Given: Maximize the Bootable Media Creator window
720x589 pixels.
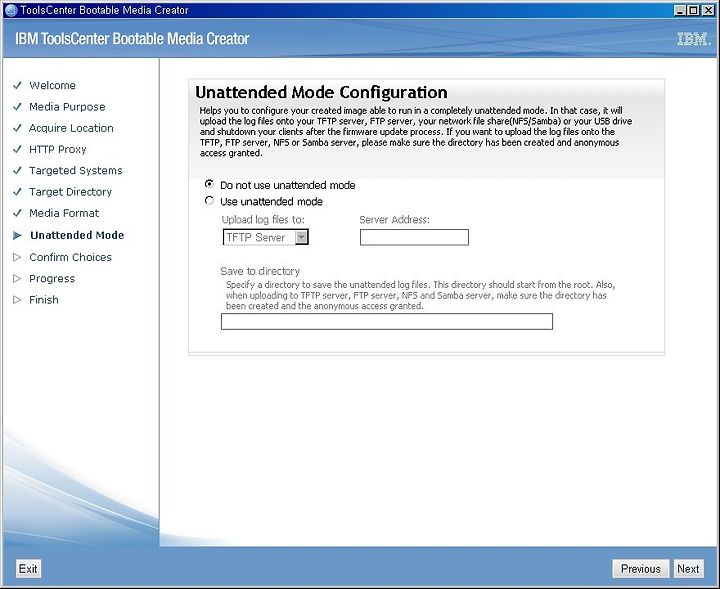Looking at the screenshot, I should pyautogui.click(x=694, y=10).
